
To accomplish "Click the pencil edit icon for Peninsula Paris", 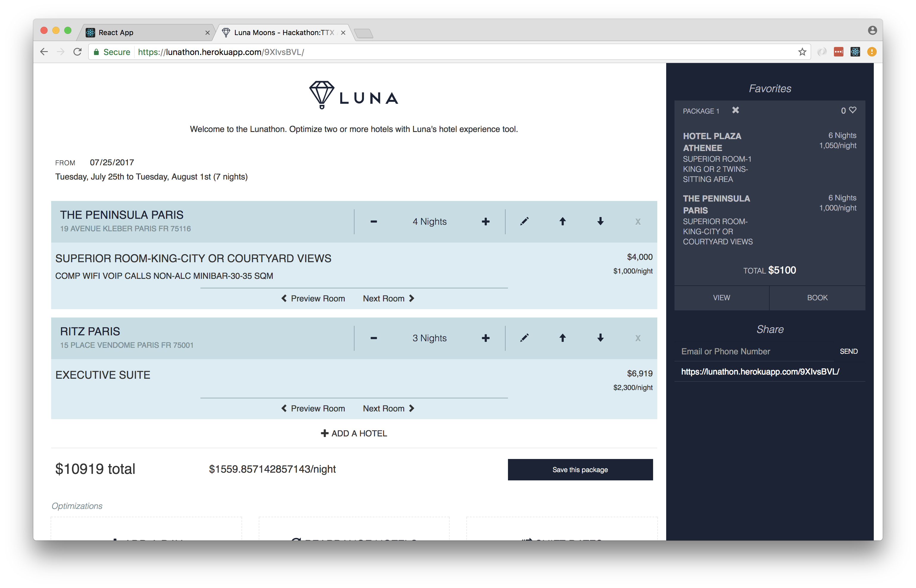I will pyautogui.click(x=524, y=221).
